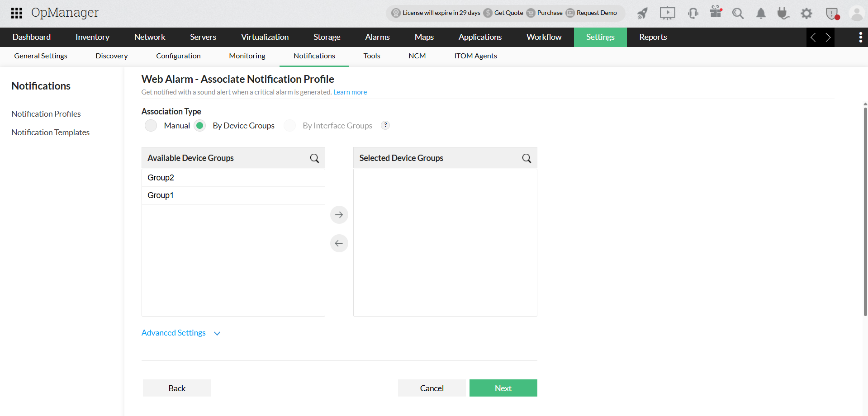This screenshot has height=416, width=868.
Task: Open the help tooltip question mark
Action: [x=385, y=125]
